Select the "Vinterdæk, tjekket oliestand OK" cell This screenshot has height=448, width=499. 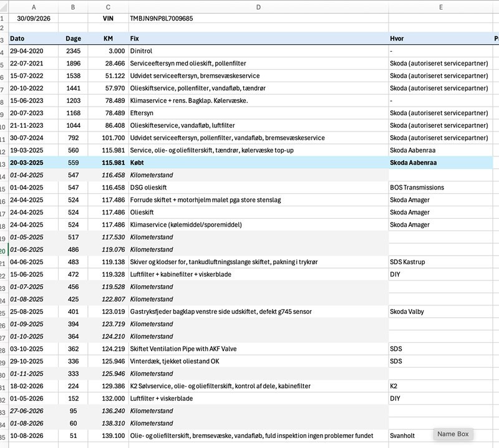point(258,361)
